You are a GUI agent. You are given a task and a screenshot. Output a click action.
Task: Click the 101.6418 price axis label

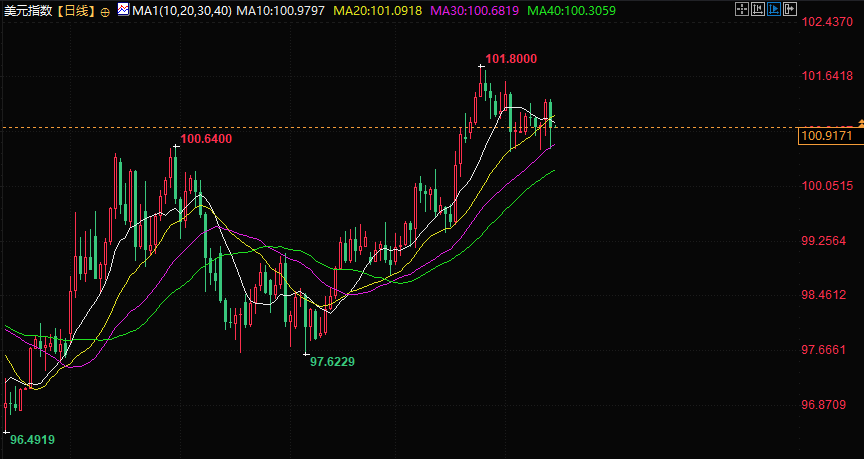point(826,75)
